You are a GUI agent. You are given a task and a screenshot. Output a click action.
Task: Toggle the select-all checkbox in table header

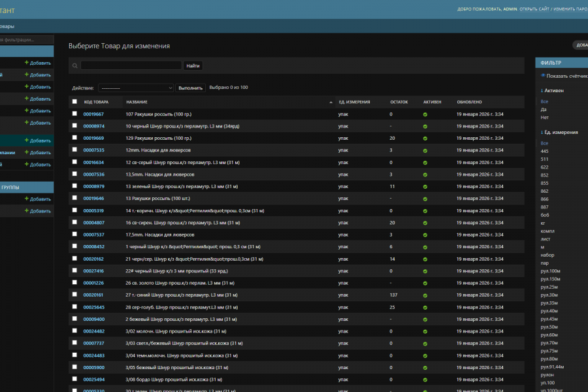click(74, 102)
